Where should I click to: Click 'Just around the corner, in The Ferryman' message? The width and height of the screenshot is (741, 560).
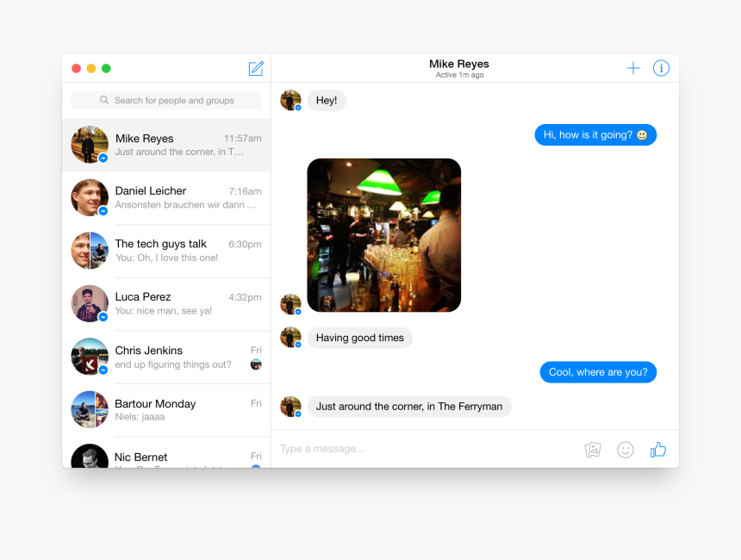(x=409, y=407)
